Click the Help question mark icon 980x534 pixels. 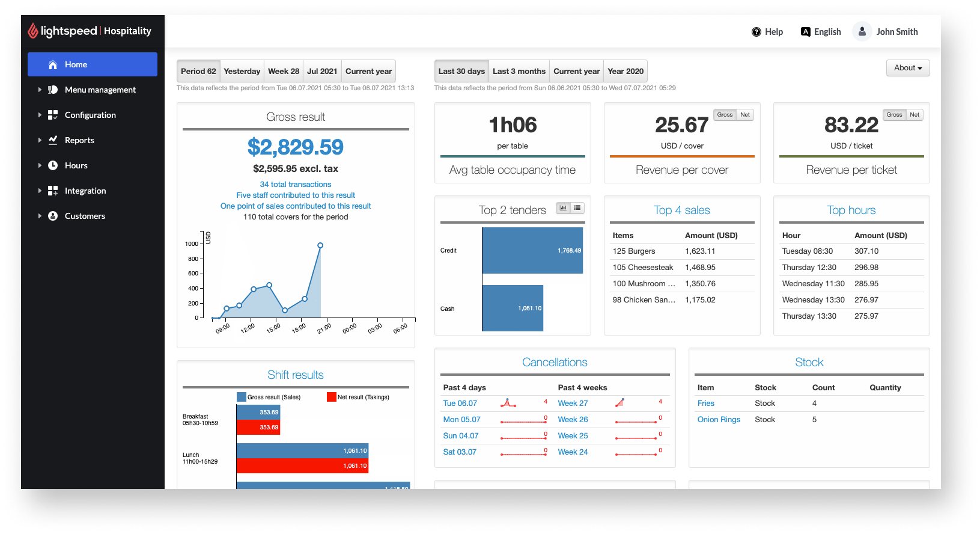click(756, 32)
